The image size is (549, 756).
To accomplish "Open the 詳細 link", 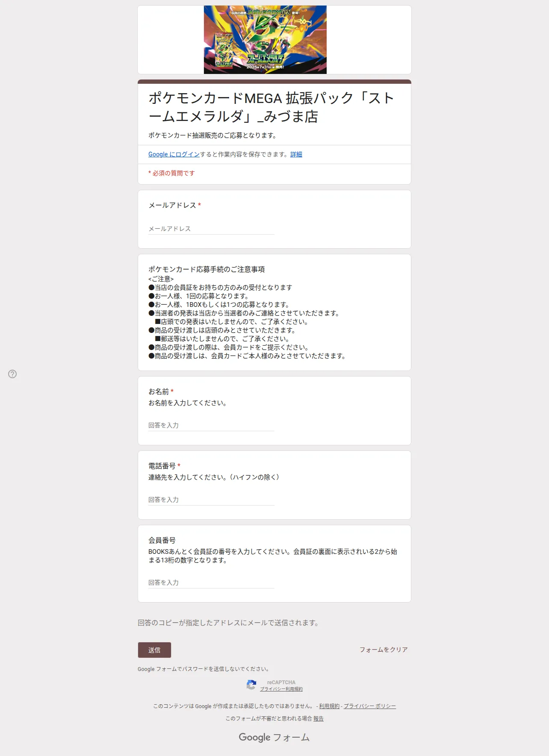I will (296, 154).
